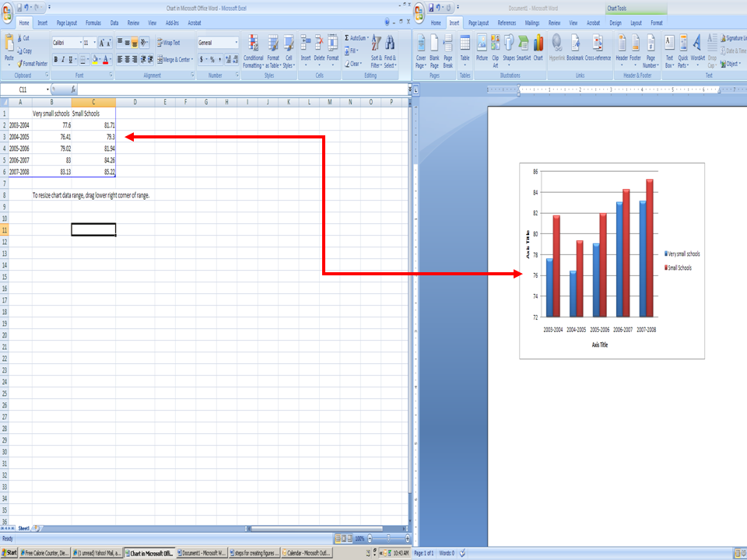Switch to Excel's Formulas tab
This screenshot has width=747, height=560.
pyautogui.click(x=93, y=23)
